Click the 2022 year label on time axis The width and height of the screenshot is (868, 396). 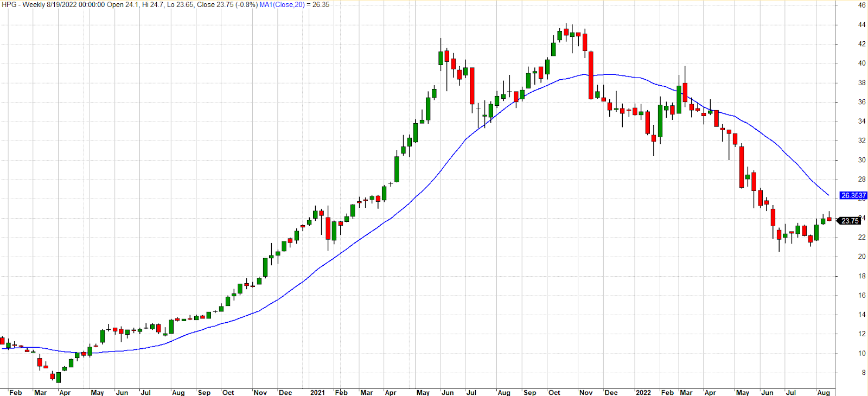[643, 392]
